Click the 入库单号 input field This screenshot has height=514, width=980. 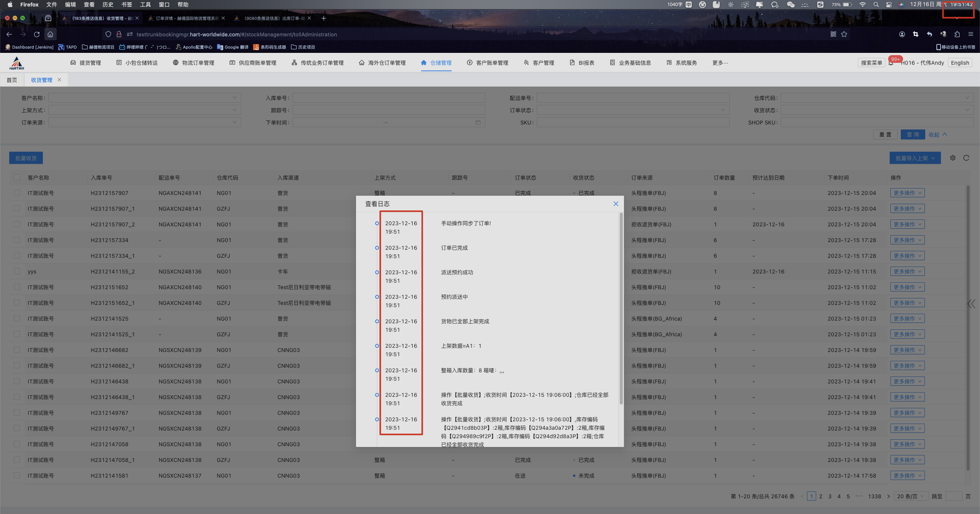pyautogui.click(x=389, y=98)
